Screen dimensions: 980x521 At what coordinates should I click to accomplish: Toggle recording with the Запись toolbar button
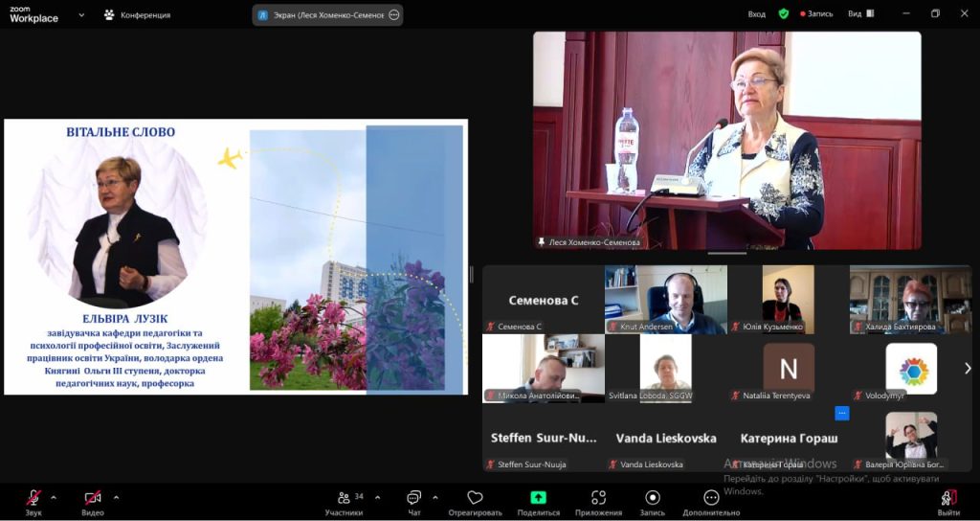point(653,498)
